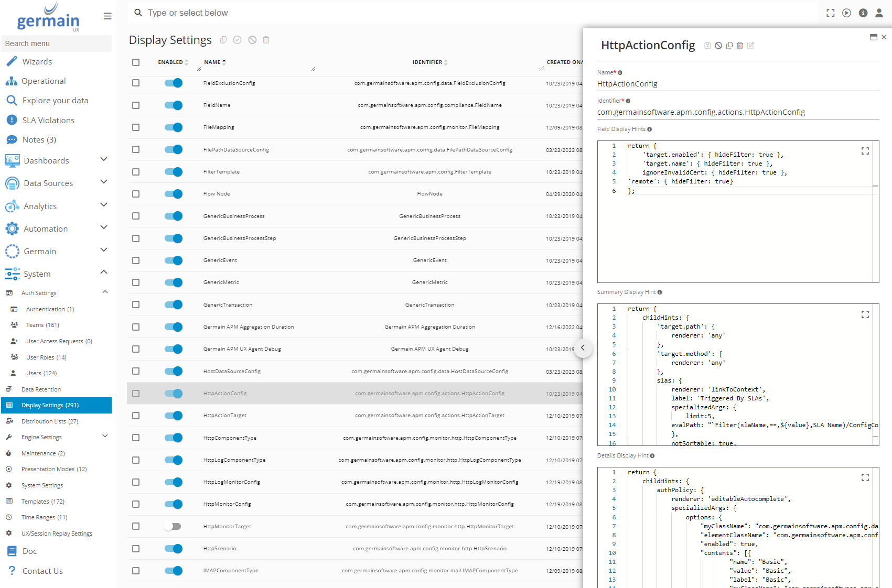892x588 pixels.
Task: Open the user profile icon in top bar
Action: point(879,13)
